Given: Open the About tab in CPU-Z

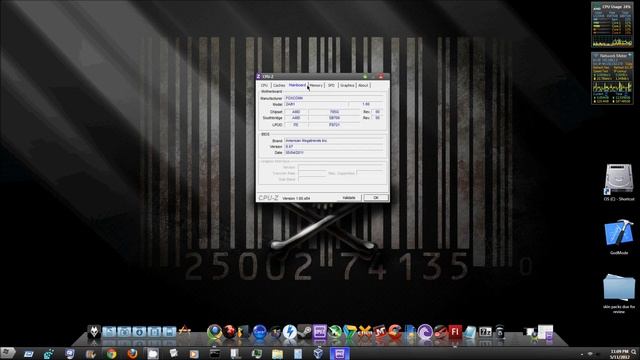Looking at the screenshot, I should click(363, 85).
